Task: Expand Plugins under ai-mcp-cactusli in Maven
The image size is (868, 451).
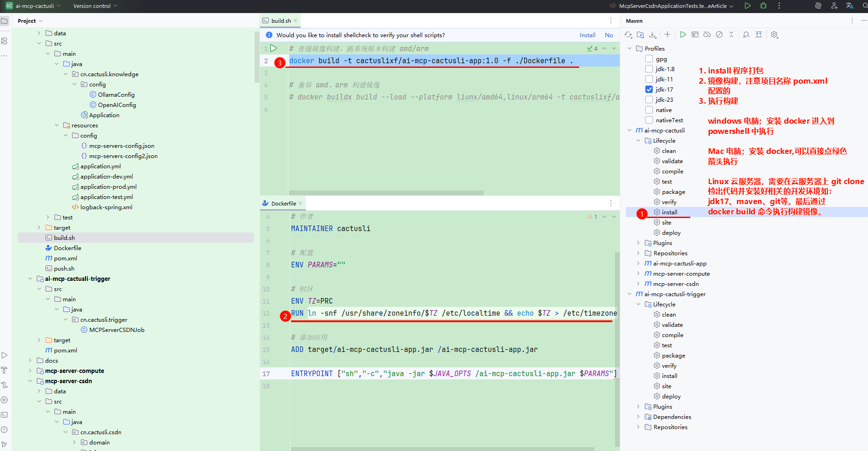Action: click(x=638, y=243)
